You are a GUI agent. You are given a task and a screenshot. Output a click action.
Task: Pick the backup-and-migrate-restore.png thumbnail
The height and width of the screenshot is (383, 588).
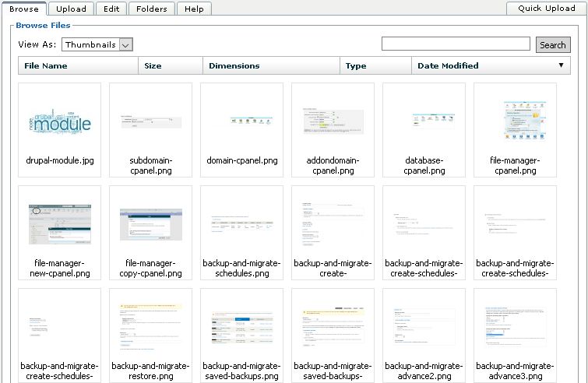click(x=150, y=327)
